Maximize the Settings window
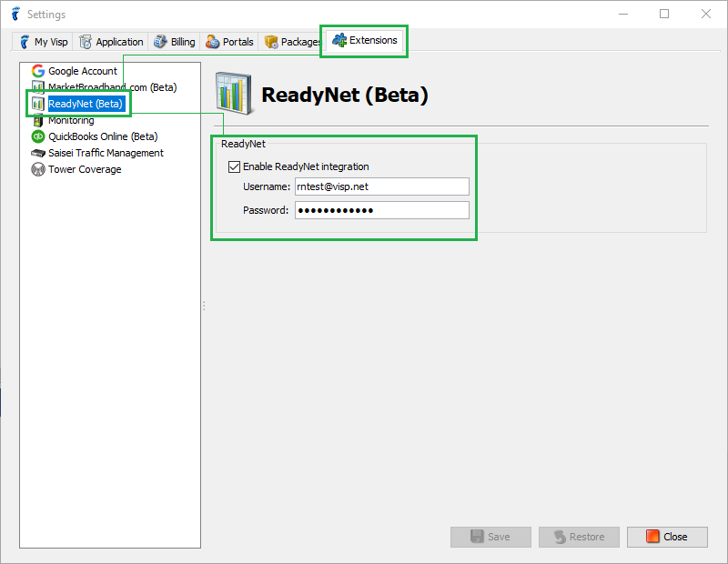Viewport: 728px width, 564px height. tap(664, 14)
